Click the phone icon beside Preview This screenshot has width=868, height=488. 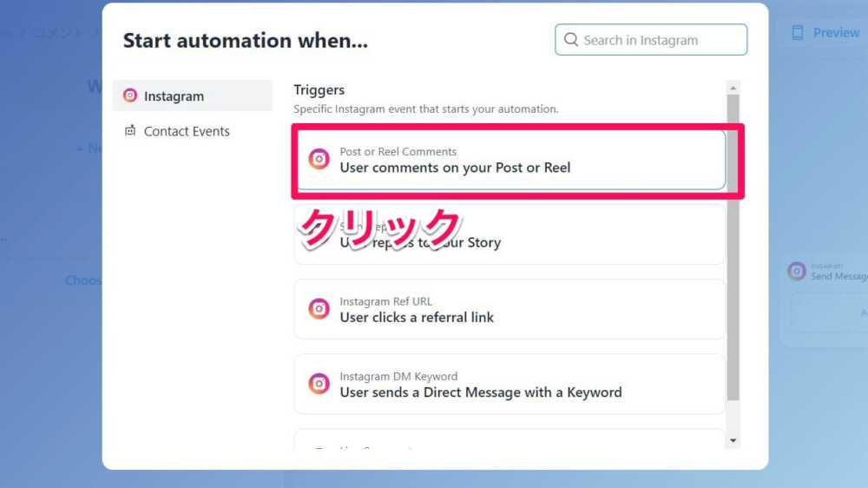point(797,33)
